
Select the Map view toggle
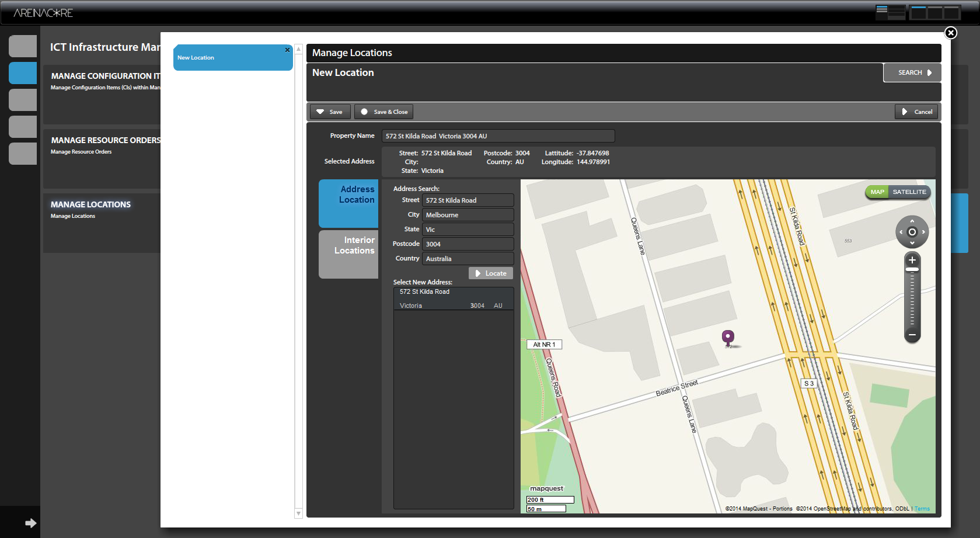tap(877, 192)
